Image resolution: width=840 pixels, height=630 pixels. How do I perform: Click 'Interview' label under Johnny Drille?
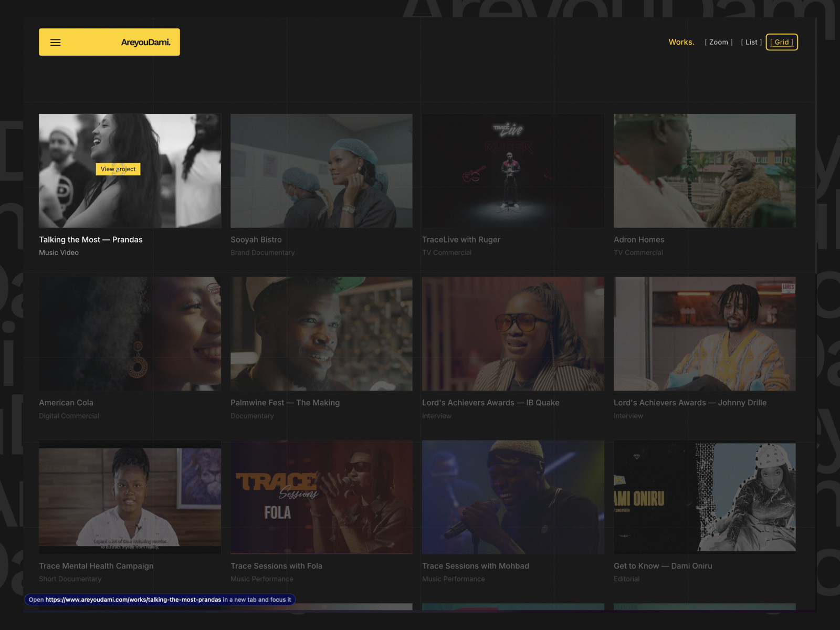(x=628, y=416)
